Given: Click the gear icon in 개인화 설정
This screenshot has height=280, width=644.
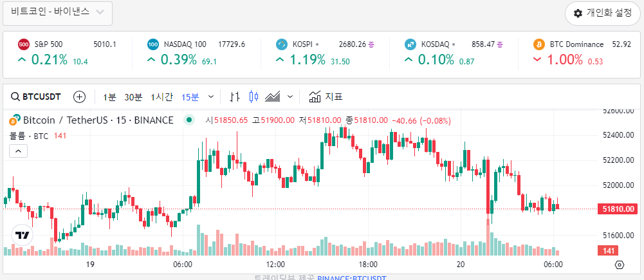Looking at the screenshot, I should pos(578,13).
